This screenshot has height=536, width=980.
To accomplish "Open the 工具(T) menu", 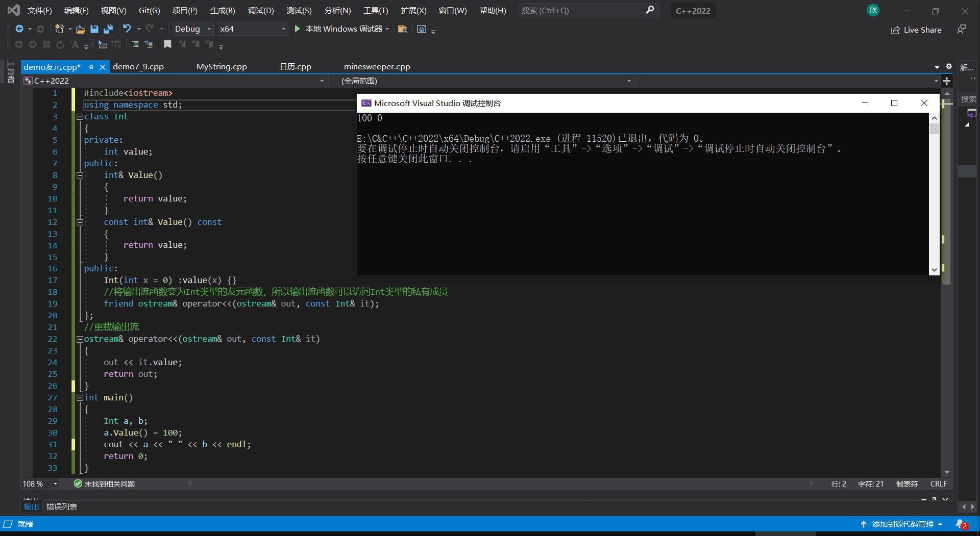I will 376,10.
